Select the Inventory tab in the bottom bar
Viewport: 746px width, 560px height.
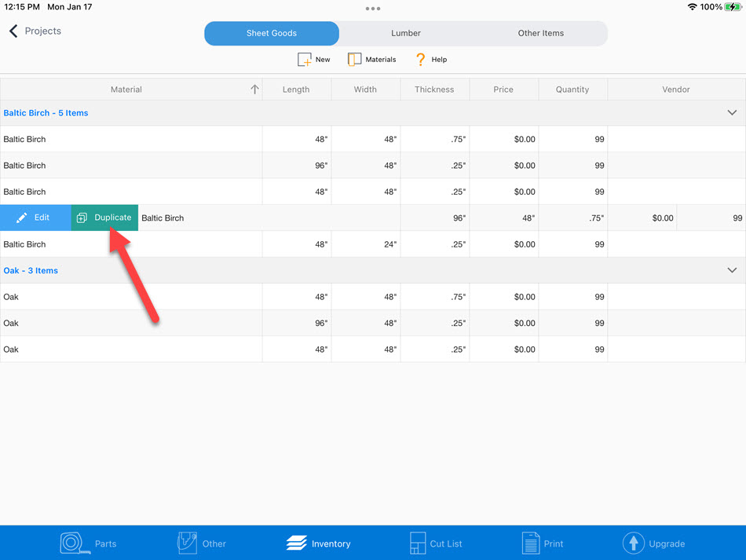318,544
